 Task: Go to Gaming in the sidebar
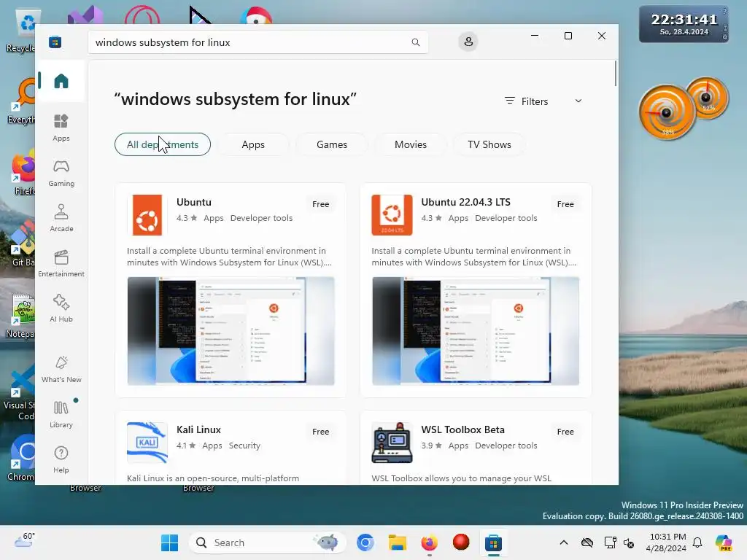[61, 174]
